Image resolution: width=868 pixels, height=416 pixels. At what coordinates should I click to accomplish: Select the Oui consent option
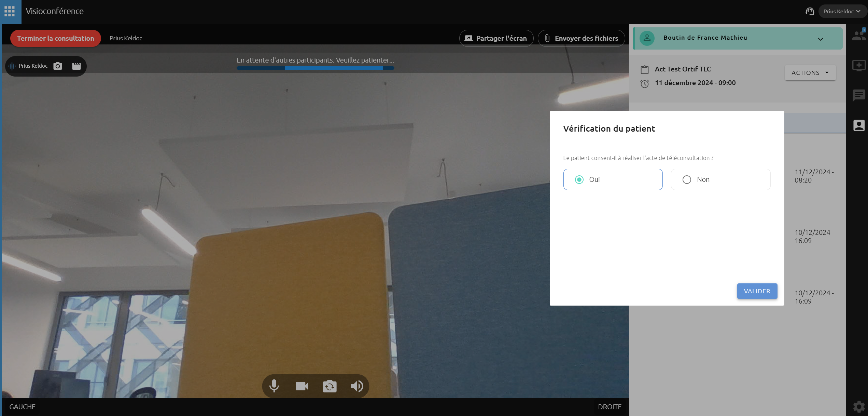(613, 179)
